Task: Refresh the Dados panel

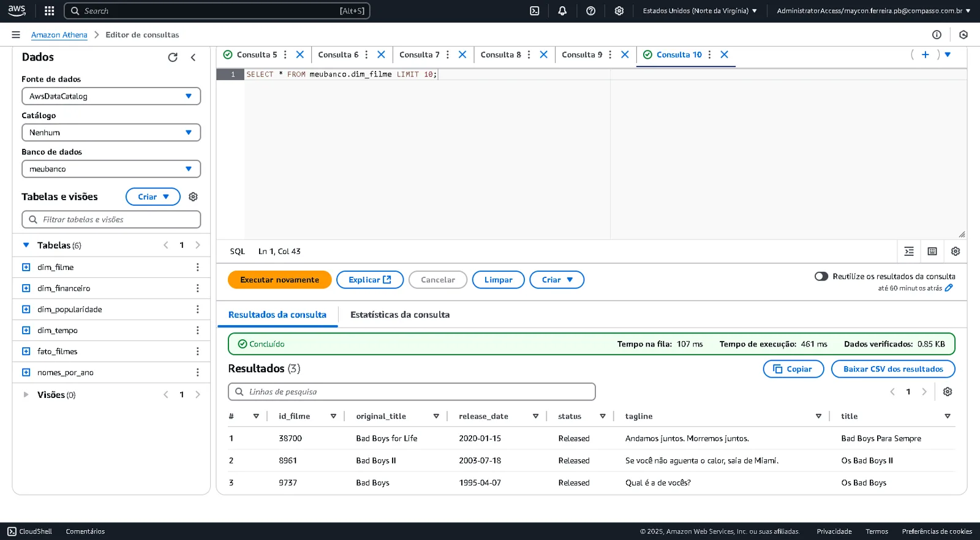Action: pyautogui.click(x=173, y=58)
